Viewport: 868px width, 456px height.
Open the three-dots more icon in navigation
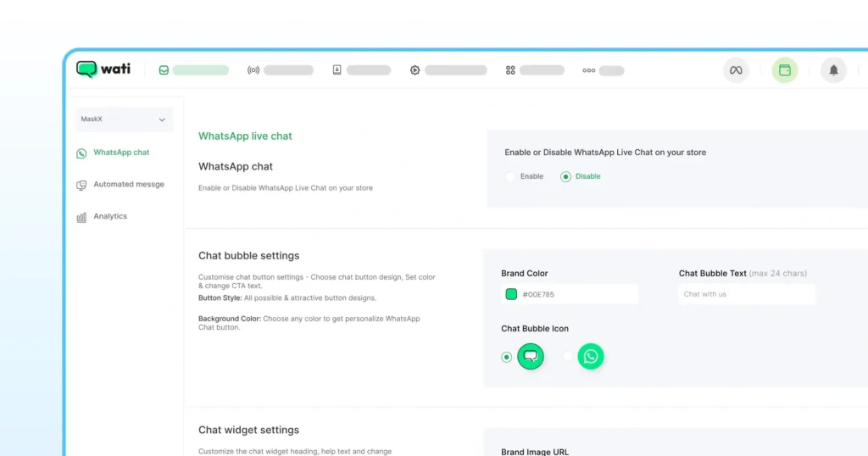click(x=589, y=70)
